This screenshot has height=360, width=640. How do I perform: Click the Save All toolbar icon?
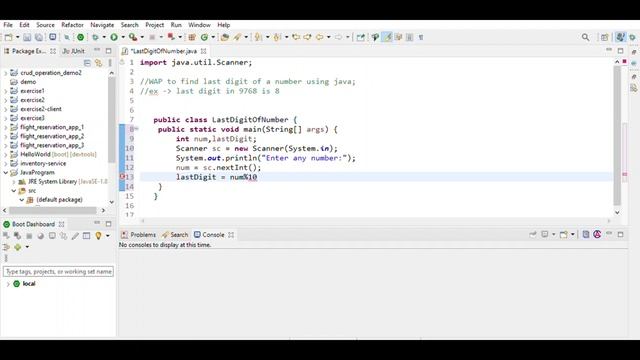coord(38,37)
